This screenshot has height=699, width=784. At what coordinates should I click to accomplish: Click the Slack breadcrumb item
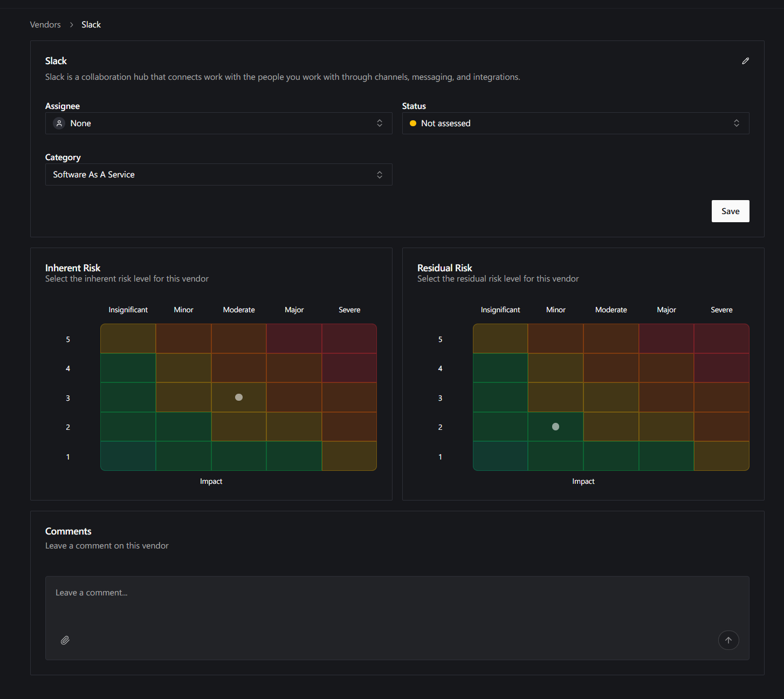click(x=91, y=25)
